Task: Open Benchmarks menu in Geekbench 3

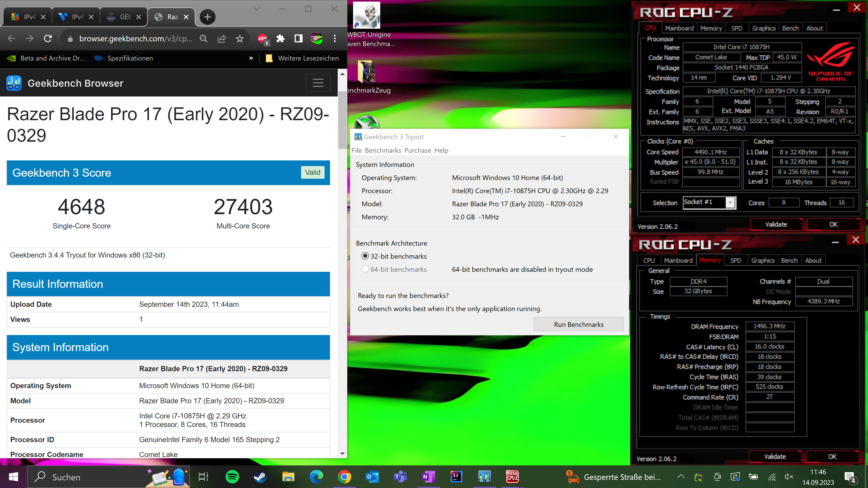Action: [x=383, y=150]
